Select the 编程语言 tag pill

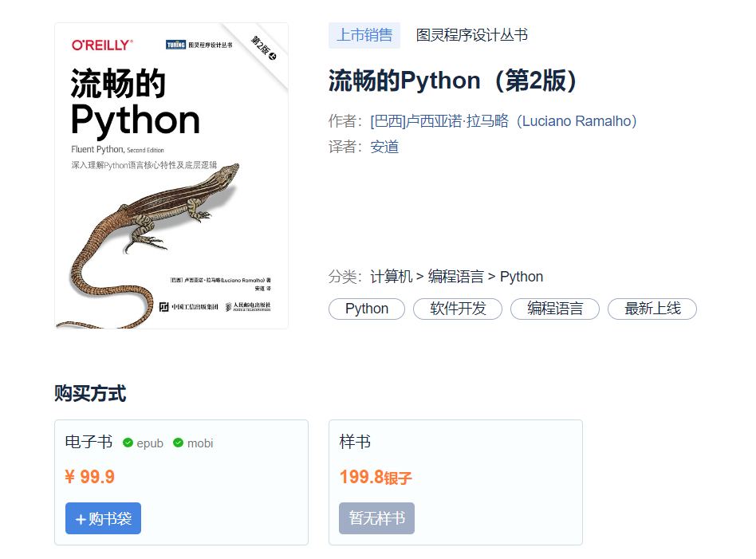555,309
